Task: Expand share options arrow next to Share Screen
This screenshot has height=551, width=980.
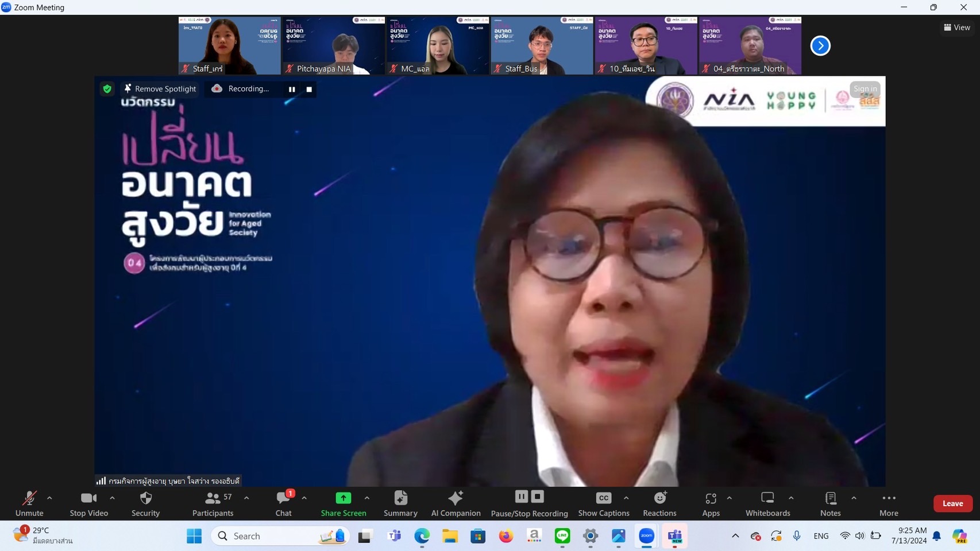Action: point(367,498)
